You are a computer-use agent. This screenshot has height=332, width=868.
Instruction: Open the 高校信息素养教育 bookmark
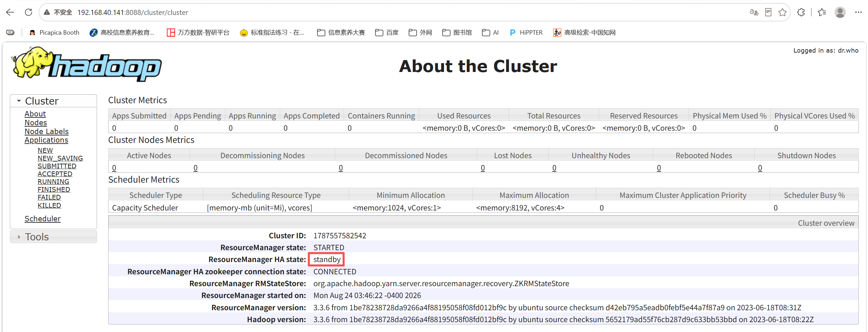122,33
